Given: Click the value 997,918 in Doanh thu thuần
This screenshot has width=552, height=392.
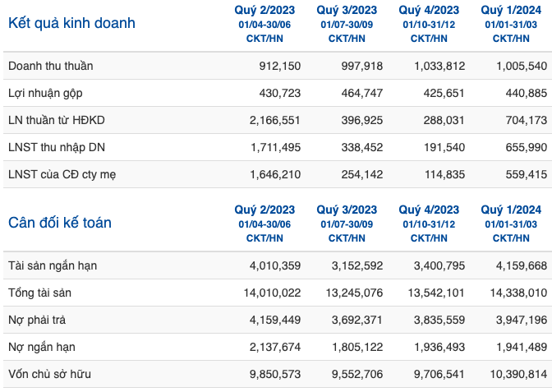Looking at the screenshot, I should pyautogui.click(x=362, y=66).
